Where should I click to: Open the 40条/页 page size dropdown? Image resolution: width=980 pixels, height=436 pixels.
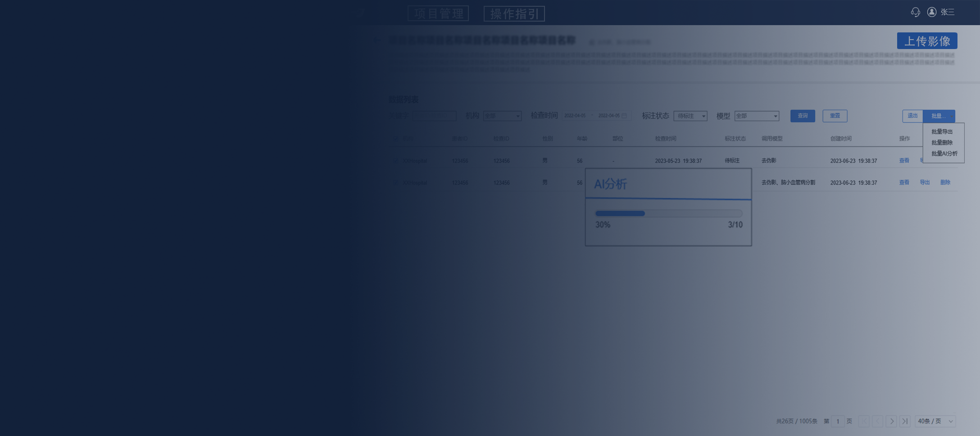935,421
